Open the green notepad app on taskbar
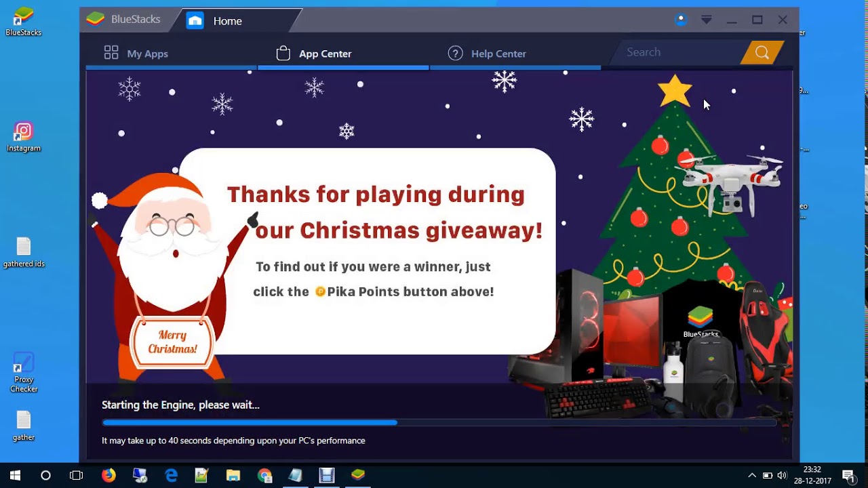Viewport: 868px width, 488px height. (201, 475)
